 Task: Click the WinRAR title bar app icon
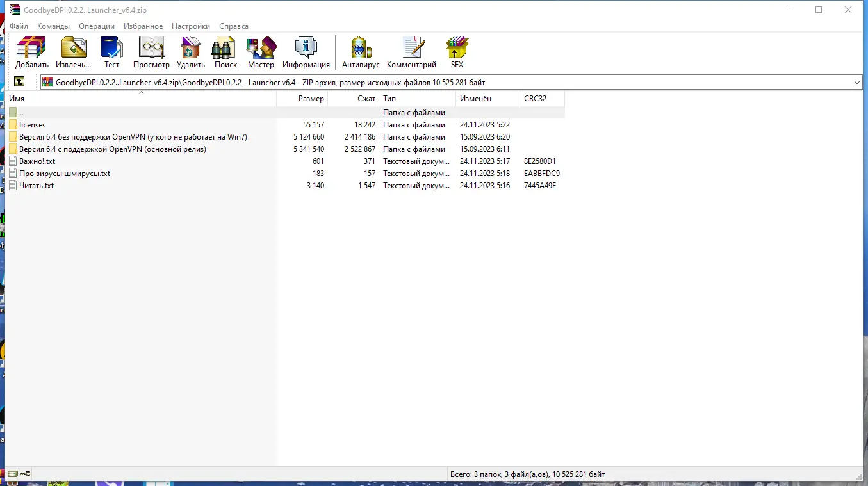(x=15, y=10)
